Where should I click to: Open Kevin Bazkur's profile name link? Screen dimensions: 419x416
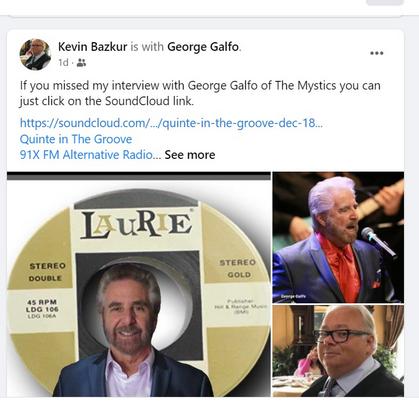(x=92, y=47)
